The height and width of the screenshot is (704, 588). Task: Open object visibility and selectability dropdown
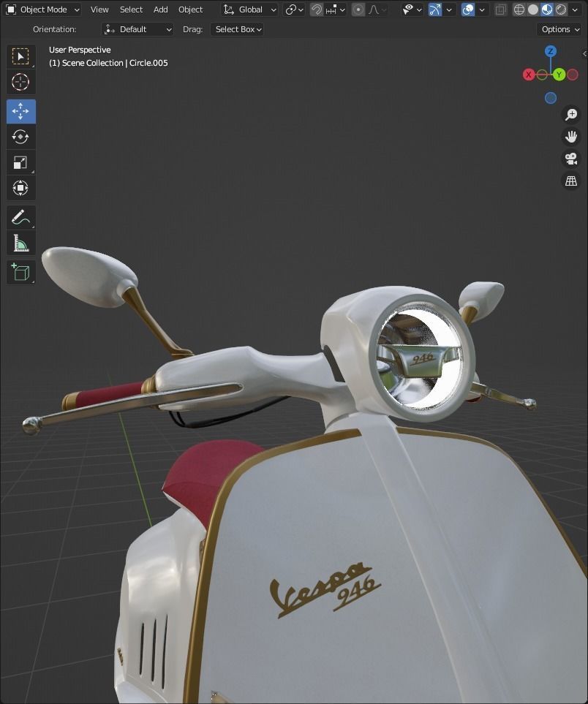tap(412, 10)
